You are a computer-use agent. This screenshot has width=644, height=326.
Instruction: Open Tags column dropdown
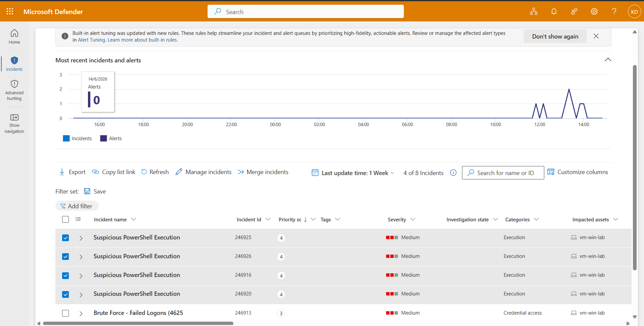(x=338, y=219)
